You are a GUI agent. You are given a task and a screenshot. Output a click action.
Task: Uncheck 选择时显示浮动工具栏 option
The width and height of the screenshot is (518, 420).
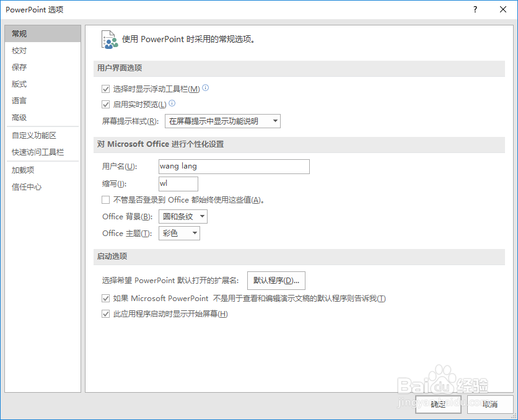click(106, 89)
